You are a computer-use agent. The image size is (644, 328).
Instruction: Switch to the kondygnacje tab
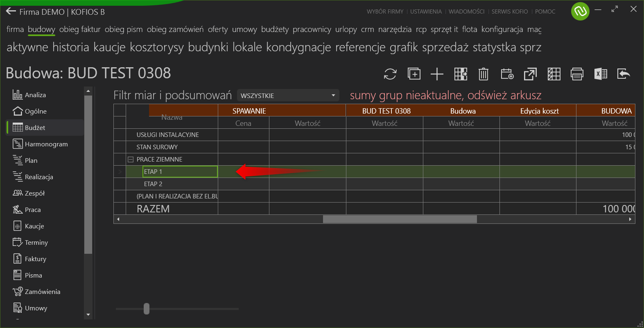pos(298,47)
